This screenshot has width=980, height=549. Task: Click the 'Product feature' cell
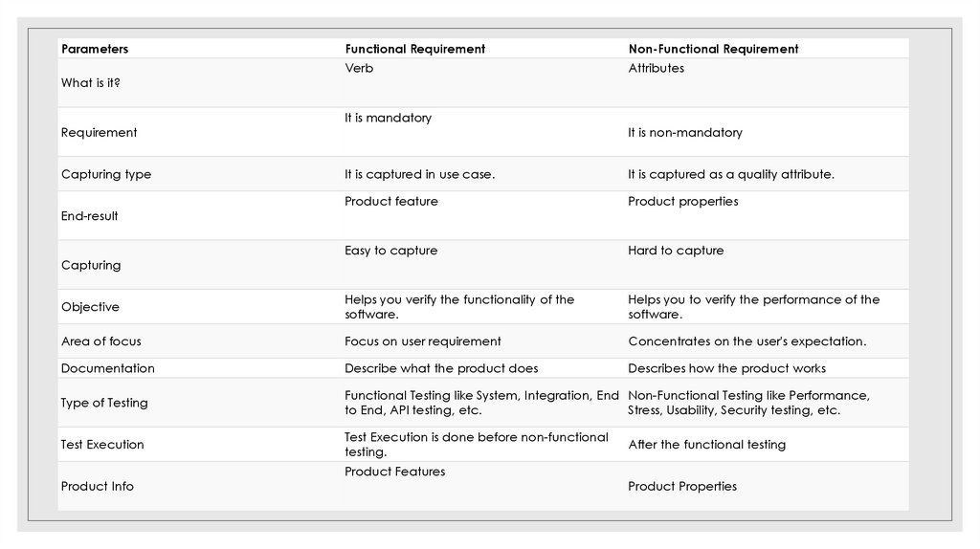tap(391, 202)
